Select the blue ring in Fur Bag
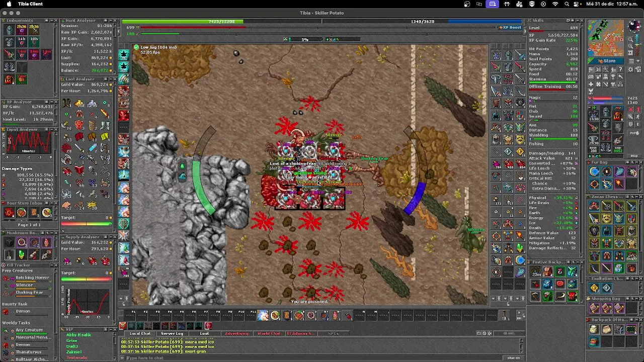 click(594, 172)
